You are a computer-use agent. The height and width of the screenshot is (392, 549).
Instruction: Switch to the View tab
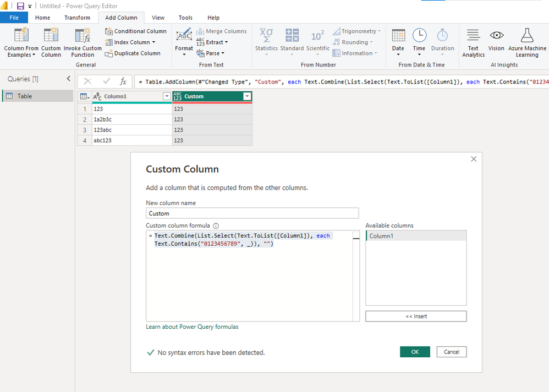[x=158, y=18]
